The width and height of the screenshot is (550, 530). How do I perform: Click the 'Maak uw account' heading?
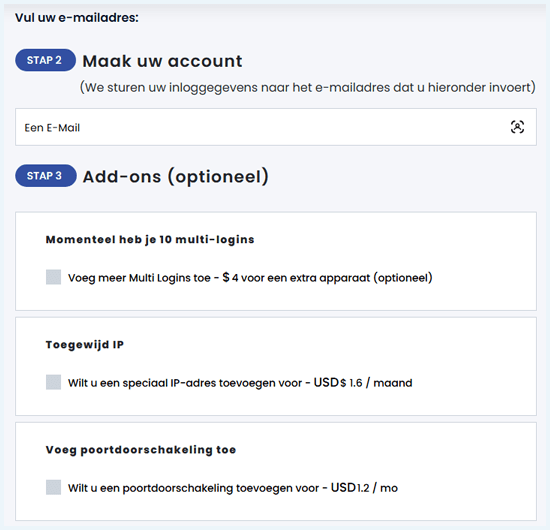coord(162,61)
